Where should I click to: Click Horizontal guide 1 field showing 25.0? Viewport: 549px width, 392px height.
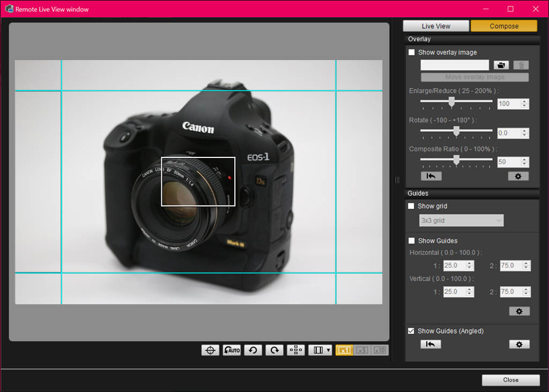pos(455,266)
